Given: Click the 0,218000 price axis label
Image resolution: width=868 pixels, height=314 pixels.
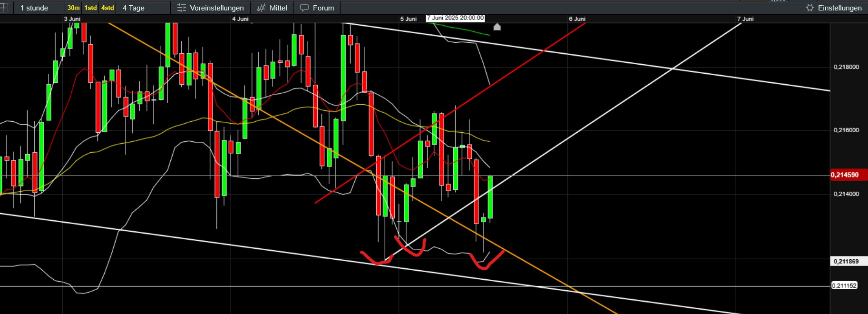Looking at the screenshot, I should (x=846, y=67).
